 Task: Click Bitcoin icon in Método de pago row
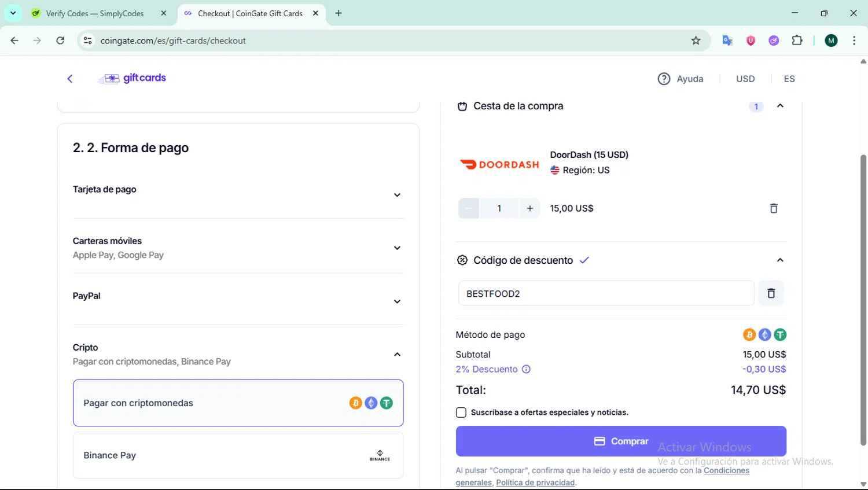click(749, 334)
